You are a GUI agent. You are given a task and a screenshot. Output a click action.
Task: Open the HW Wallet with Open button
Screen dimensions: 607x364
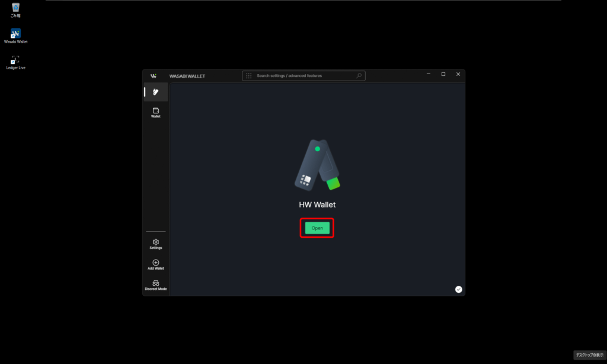point(317,228)
